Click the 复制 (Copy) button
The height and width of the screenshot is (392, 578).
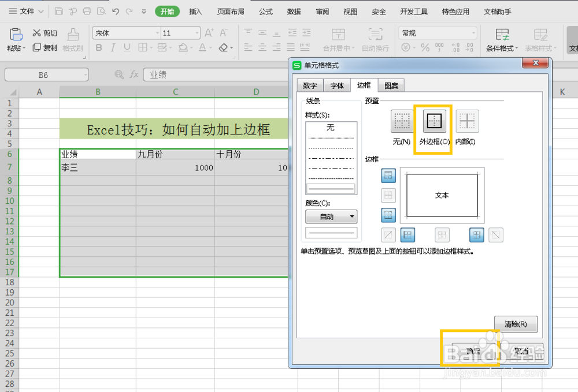tap(45, 47)
